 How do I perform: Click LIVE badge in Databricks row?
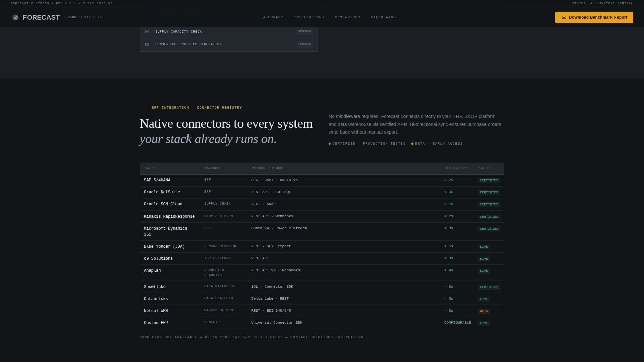[x=484, y=299]
